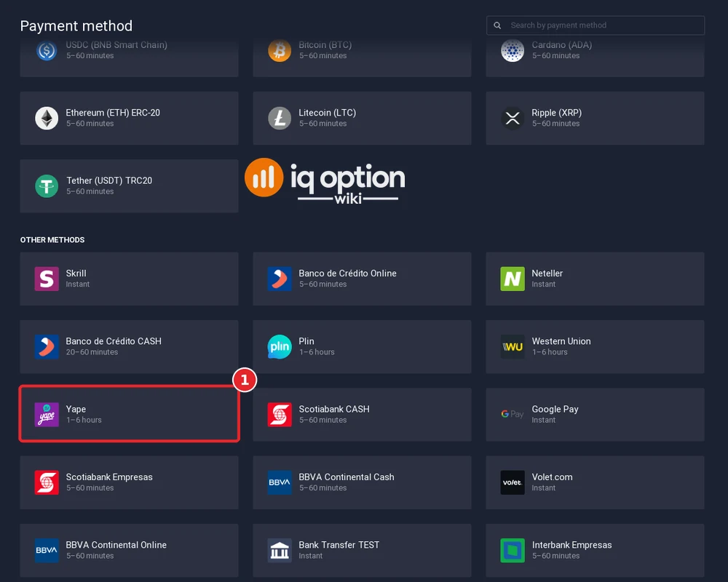728x582 pixels.
Task: Click the Banco de Crédito Online logo icon
Action: tap(280, 279)
